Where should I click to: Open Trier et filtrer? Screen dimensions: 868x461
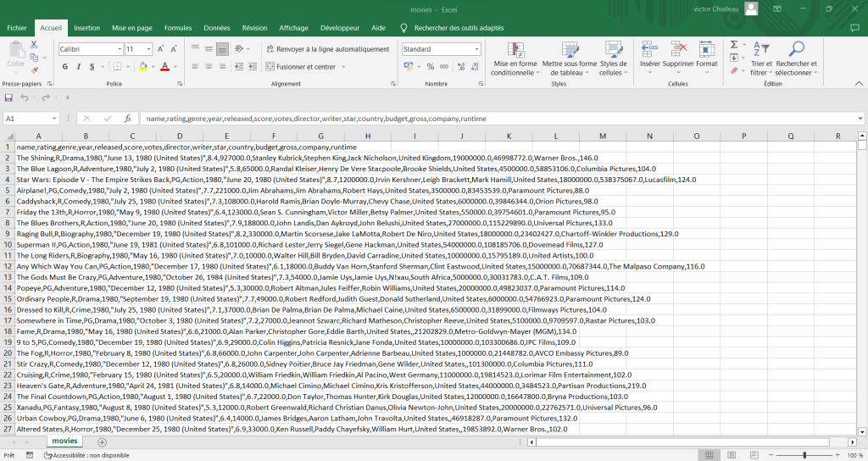[761, 58]
